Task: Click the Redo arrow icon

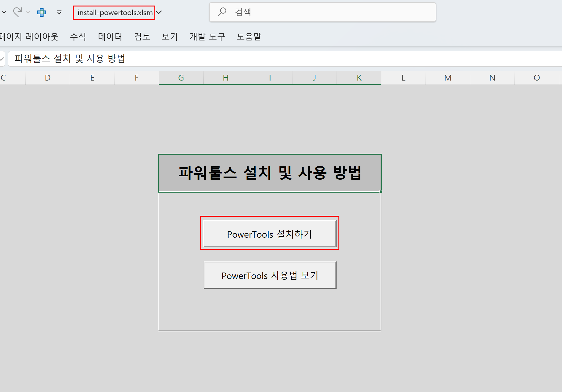Action: point(18,12)
